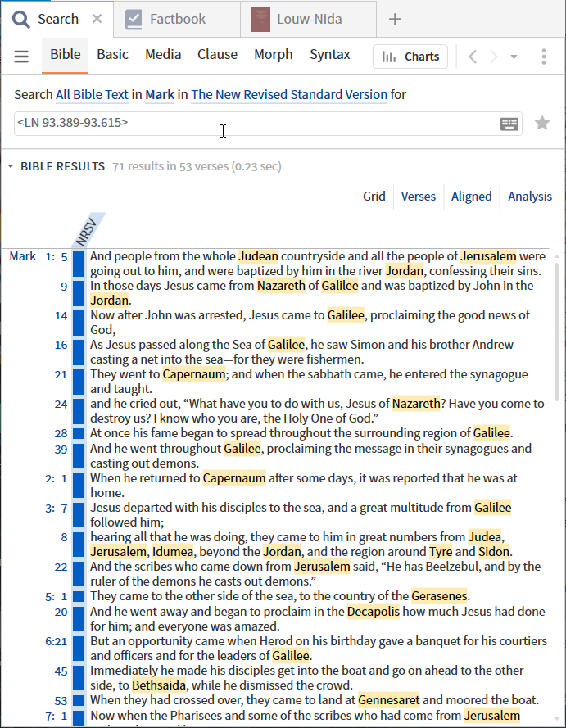Select the Morph search type
The width and height of the screenshot is (566, 728).
click(273, 55)
